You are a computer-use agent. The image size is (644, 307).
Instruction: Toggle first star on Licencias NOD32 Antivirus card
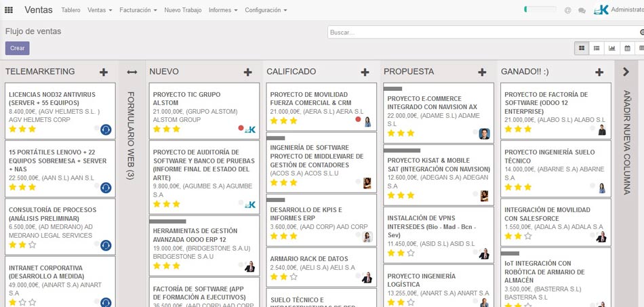tap(12, 129)
